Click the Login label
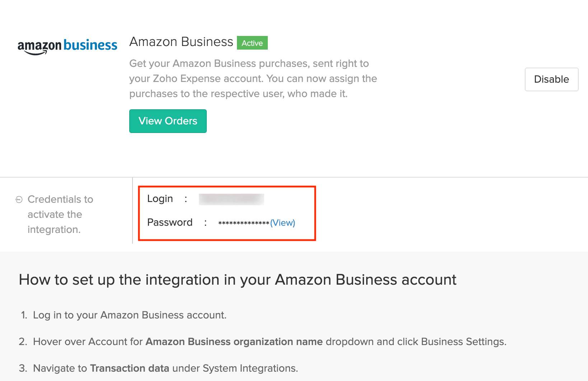This screenshot has height=381, width=588. (x=160, y=199)
